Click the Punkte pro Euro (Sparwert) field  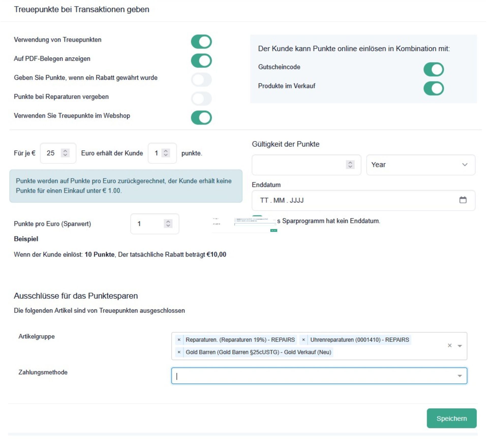pos(155,224)
